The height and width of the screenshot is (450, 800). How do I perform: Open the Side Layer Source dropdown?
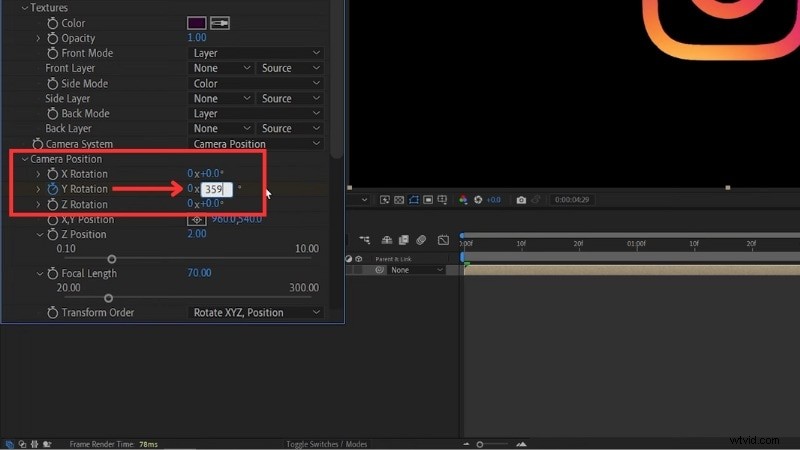point(290,98)
